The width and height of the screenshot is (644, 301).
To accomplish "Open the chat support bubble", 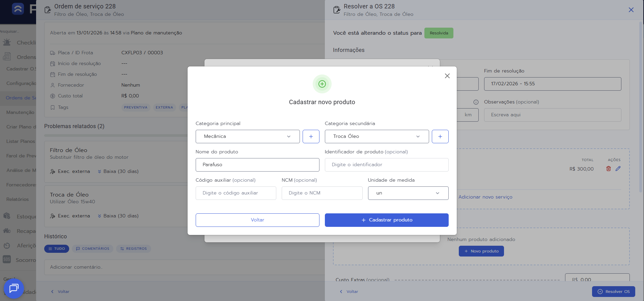I will click(14, 288).
